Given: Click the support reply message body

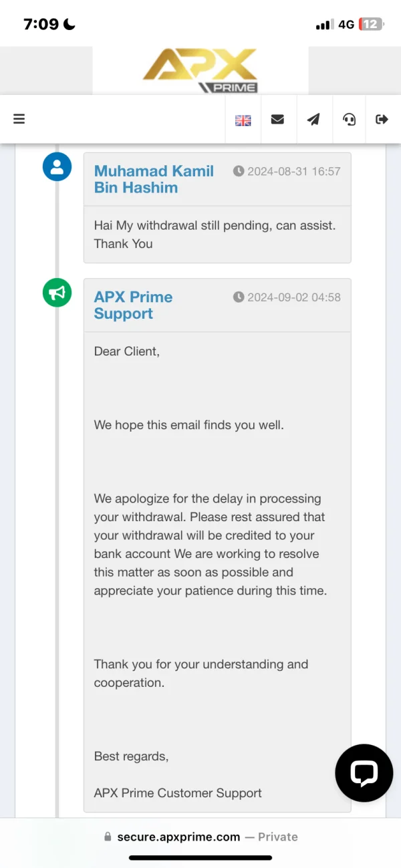Looking at the screenshot, I should (x=210, y=545).
